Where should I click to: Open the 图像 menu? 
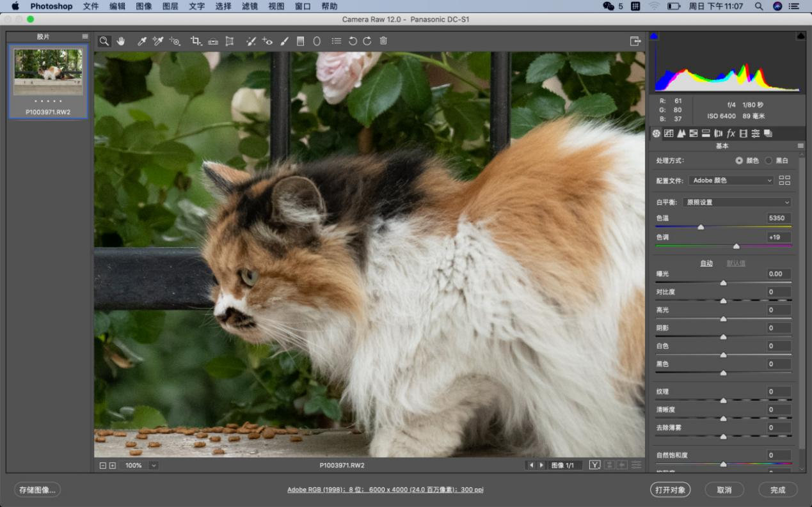click(x=144, y=6)
